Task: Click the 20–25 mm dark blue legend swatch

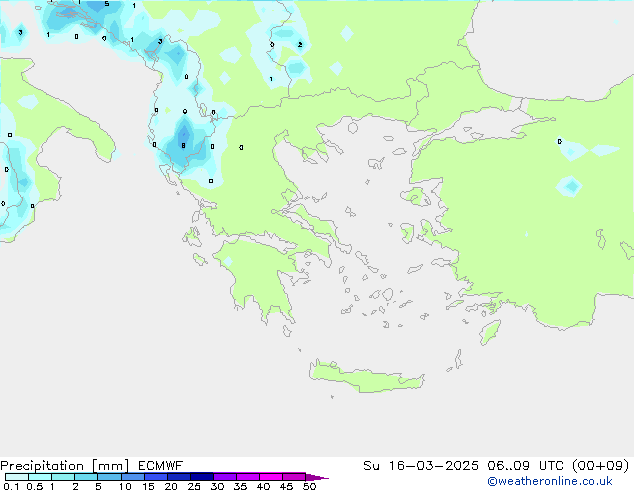Action: click(179, 477)
